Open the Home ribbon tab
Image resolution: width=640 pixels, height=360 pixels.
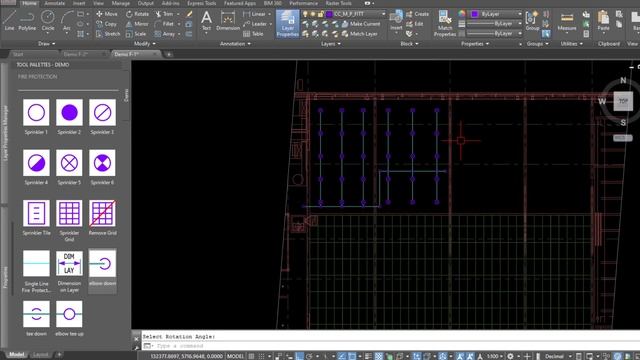click(29, 3)
